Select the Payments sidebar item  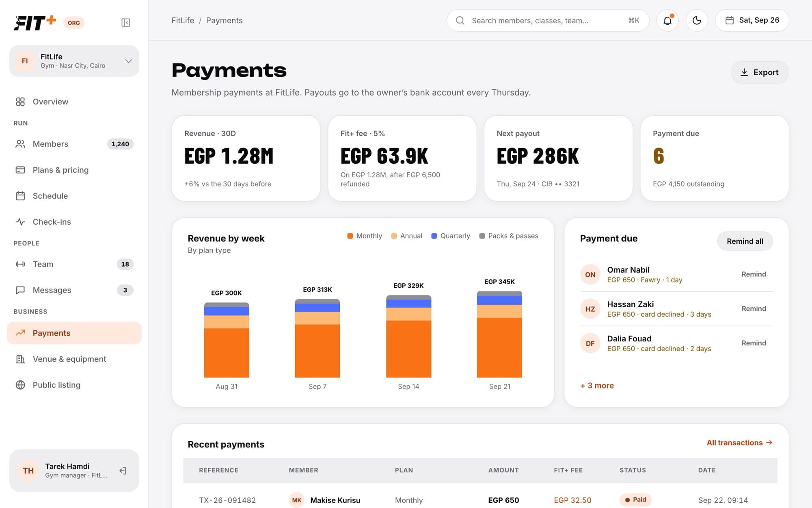(x=74, y=333)
